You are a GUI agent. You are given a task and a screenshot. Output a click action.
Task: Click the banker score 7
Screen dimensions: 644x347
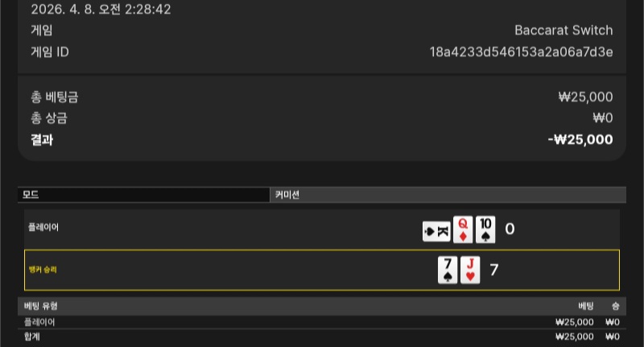[x=494, y=270]
